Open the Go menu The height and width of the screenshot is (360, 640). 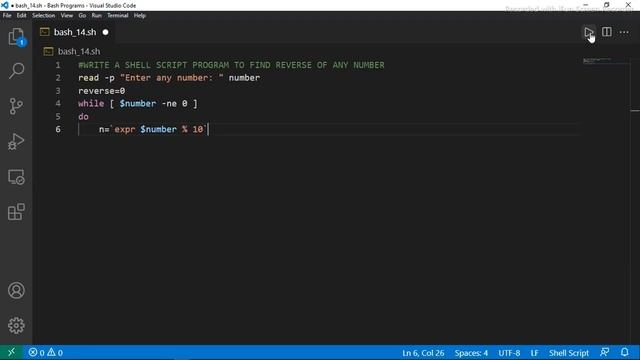[x=82, y=16]
